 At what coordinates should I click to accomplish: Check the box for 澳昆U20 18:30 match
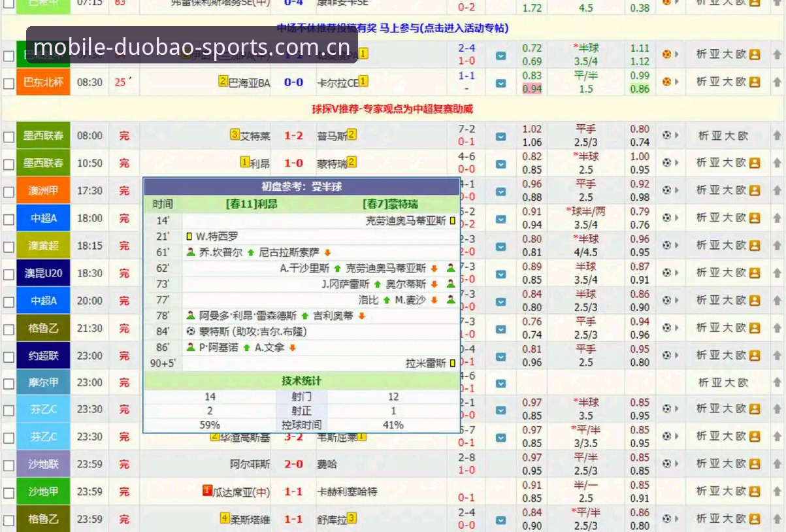pos(8,274)
